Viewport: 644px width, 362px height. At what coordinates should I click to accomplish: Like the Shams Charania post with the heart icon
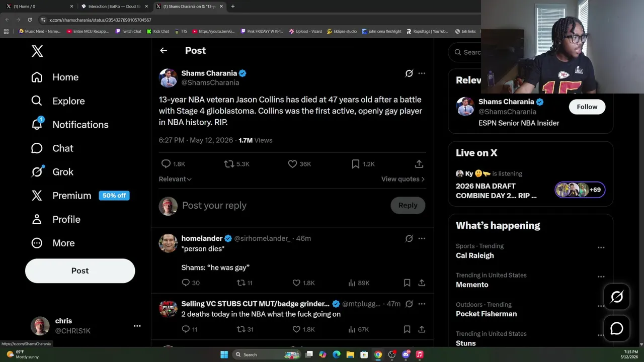coord(292,164)
